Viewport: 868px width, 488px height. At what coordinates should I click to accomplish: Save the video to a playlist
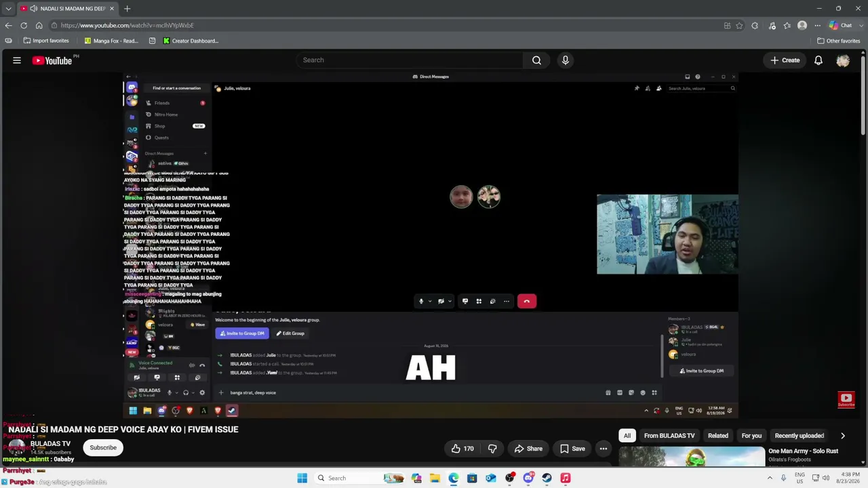[x=572, y=449]
